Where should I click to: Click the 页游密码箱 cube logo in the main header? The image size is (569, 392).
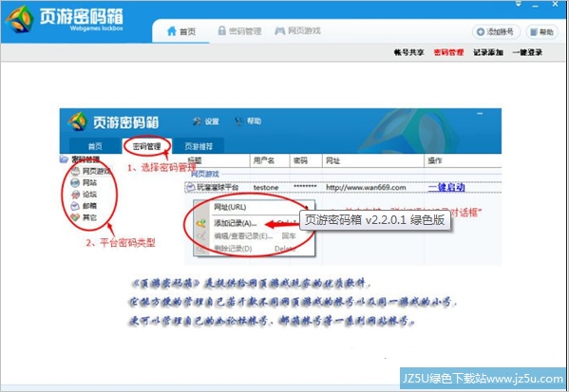click(x=20, y=19)
